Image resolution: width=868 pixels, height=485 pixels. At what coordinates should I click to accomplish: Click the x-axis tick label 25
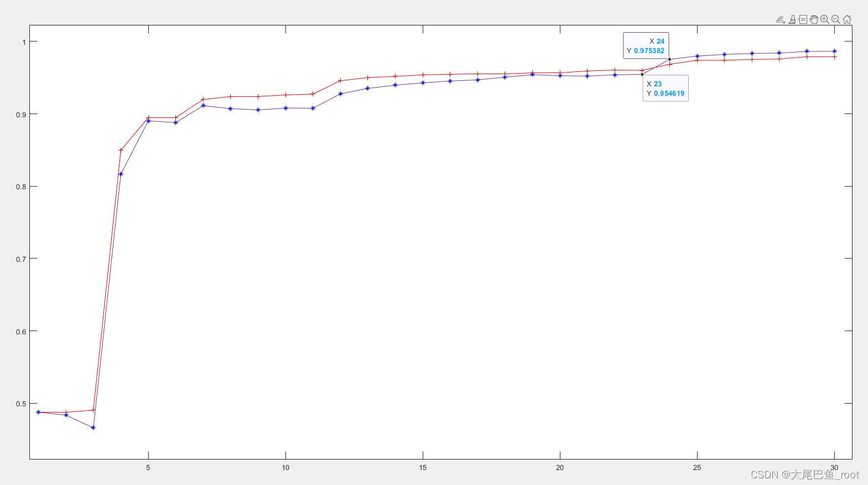pyautogui.click(x=697, y=468)
